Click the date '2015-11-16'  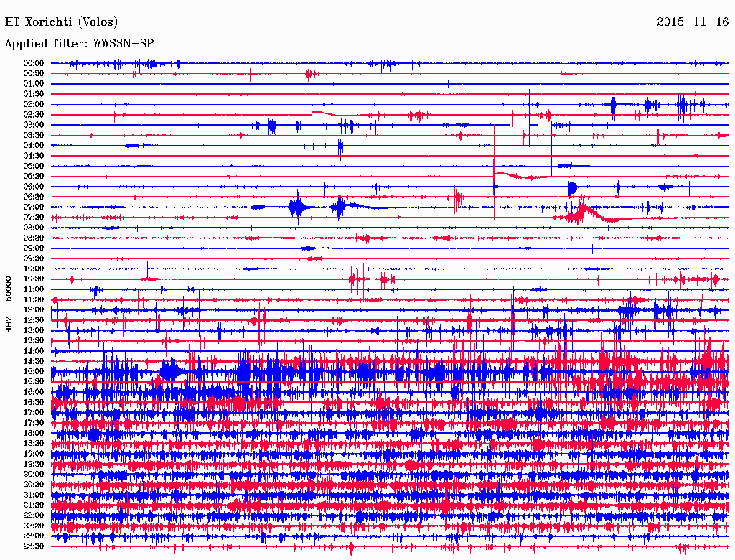(x=693, y=22)
